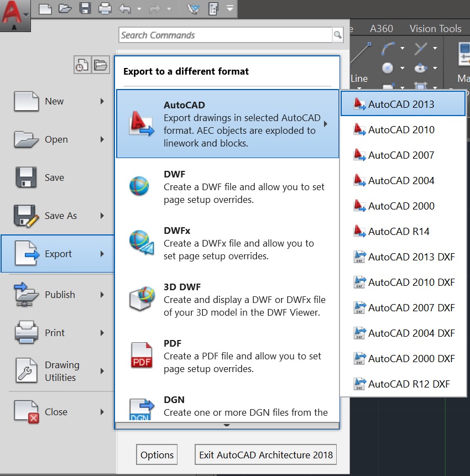This screenshot has height=476, width=470.
Task: Export as AutoCAD 2010 DXF
Action: click(403, 283)
